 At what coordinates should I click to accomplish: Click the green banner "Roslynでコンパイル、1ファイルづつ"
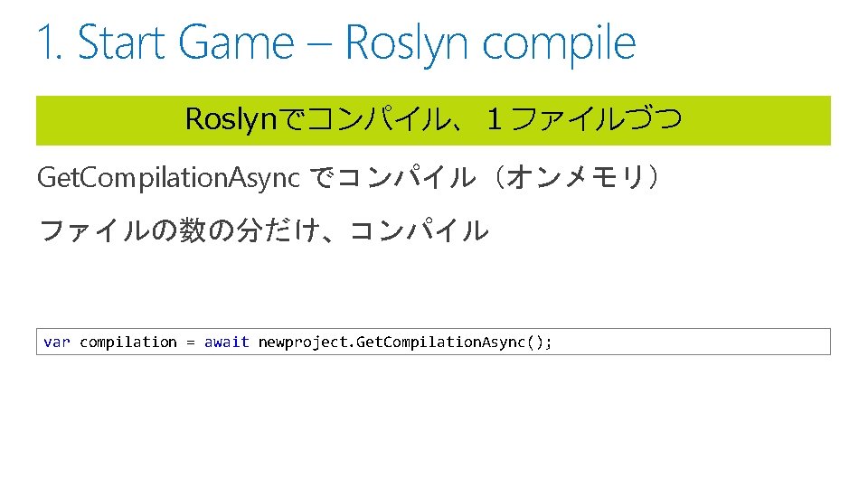[433, 120]
